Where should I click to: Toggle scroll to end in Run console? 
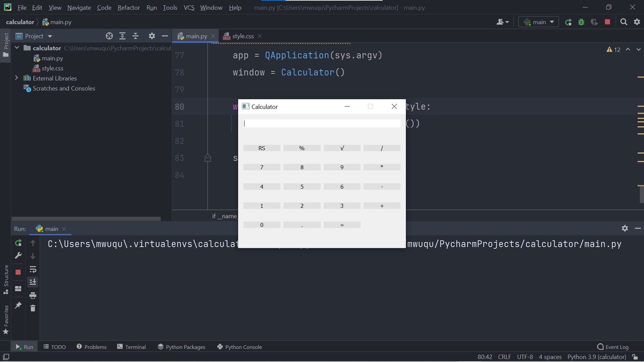(33, 282)
